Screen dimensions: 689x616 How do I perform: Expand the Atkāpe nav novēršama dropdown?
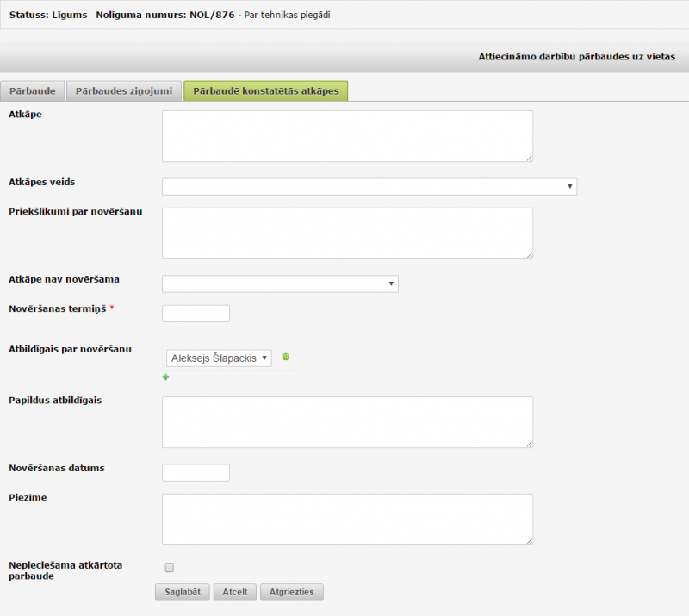coord(280,283)
